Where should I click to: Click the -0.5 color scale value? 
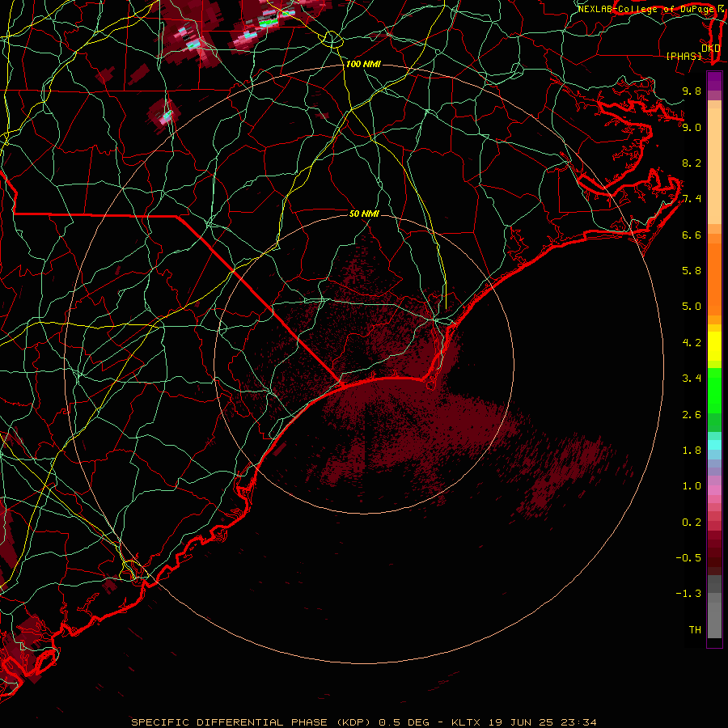click(688, 558)
